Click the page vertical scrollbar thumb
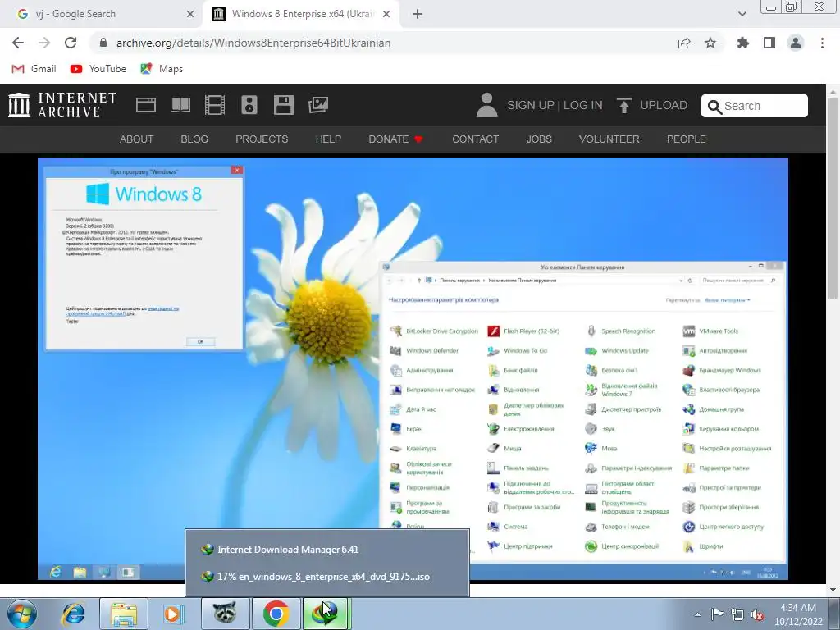The image size is (840, 630). (x=833, y=199)
